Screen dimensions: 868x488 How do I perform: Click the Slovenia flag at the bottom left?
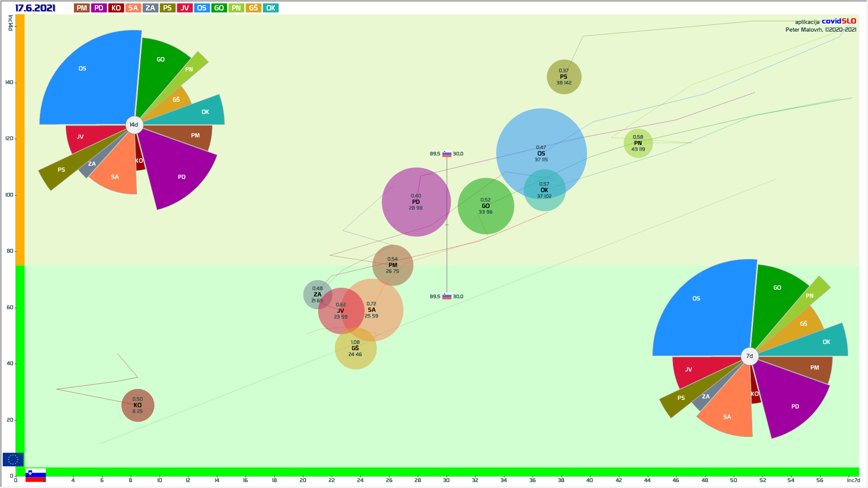pos(35,475)
